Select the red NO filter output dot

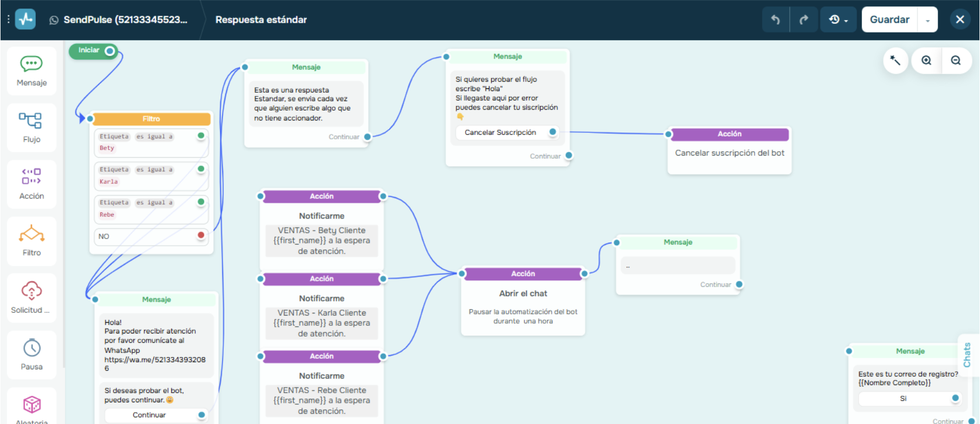point(201,235)
